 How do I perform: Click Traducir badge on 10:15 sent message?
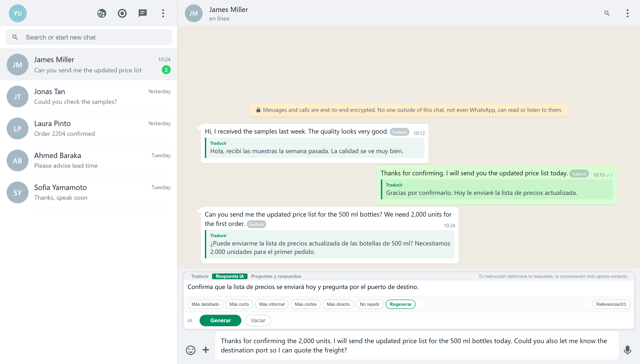click(579, 174)
